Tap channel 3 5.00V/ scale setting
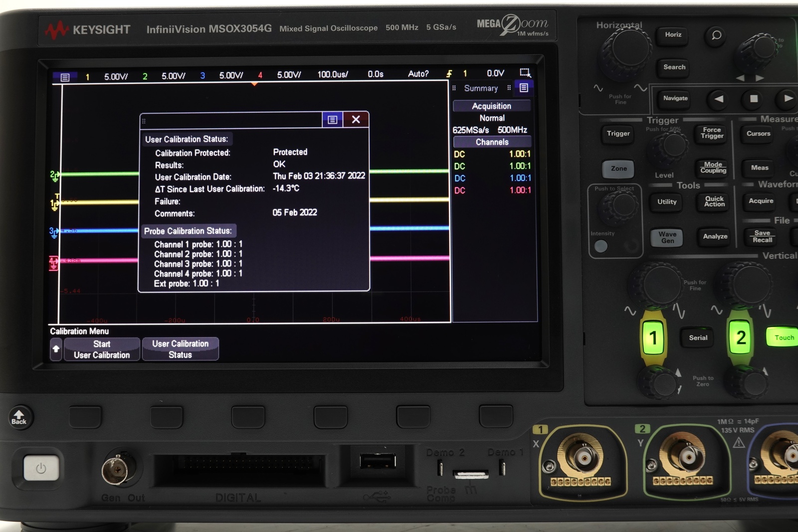 [231, 75]
